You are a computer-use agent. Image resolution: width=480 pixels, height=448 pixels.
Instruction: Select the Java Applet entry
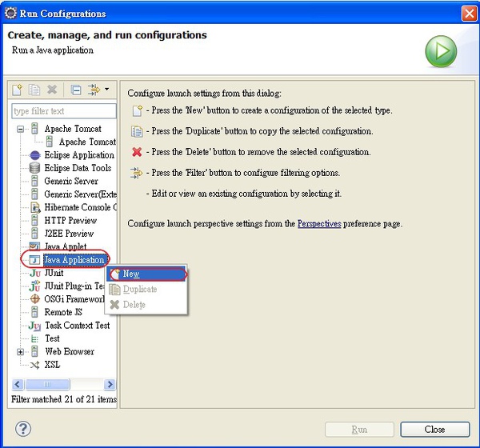pyautogui.click(x=66, y=246)
